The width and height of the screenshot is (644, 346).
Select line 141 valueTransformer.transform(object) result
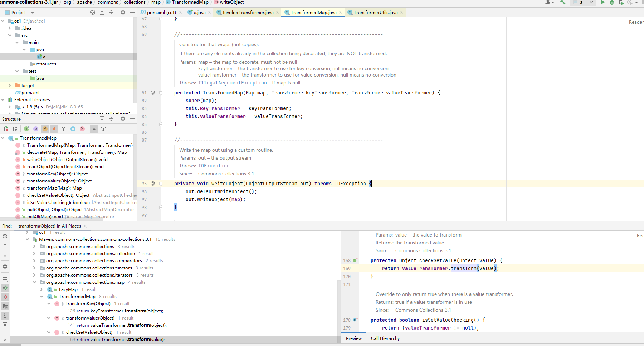[x=117, y=325]
